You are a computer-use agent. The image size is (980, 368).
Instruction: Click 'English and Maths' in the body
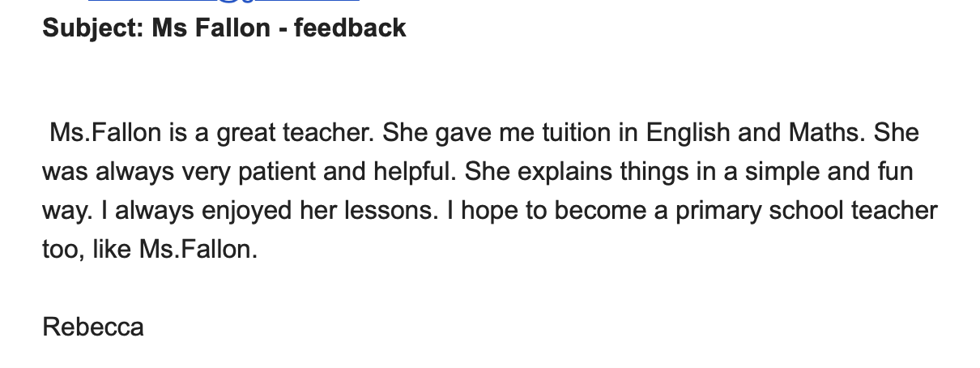(x=756, y=133)
